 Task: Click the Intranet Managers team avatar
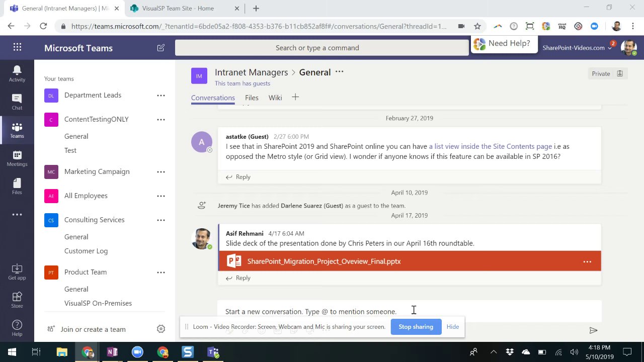(x=199, y=76)
